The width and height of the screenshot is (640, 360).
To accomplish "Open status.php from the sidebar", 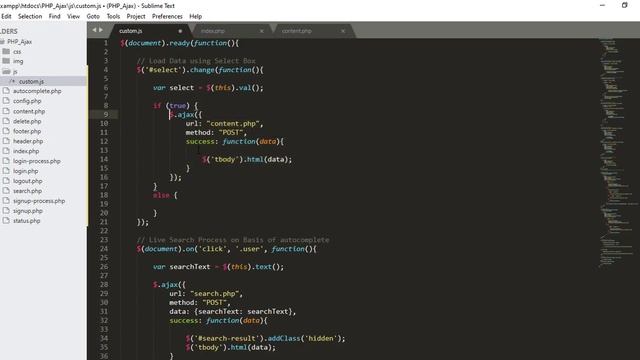I will [x=27, y=220].
